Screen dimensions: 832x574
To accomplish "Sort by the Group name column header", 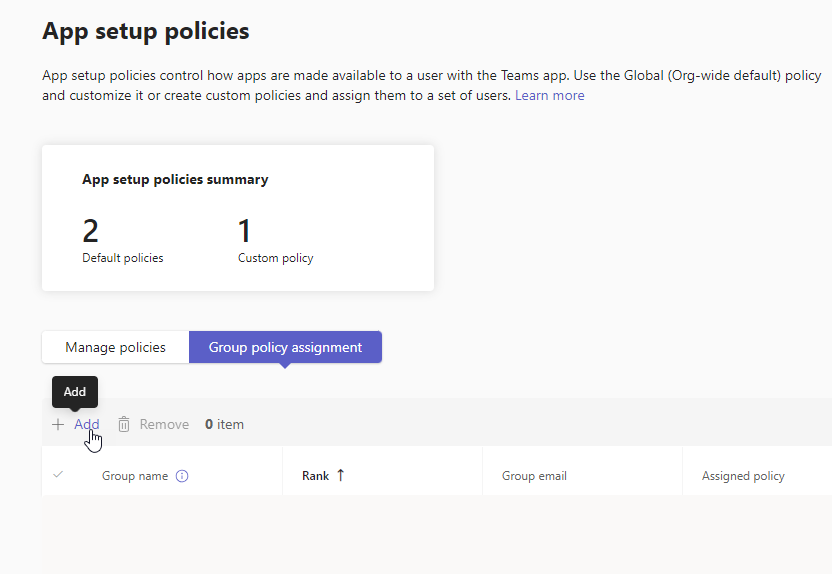I will 135,476.
